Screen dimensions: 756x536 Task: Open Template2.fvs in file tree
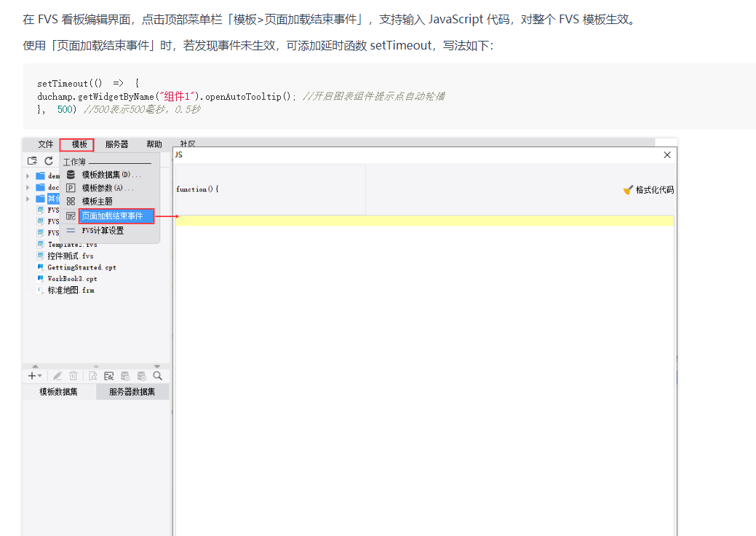72,245
